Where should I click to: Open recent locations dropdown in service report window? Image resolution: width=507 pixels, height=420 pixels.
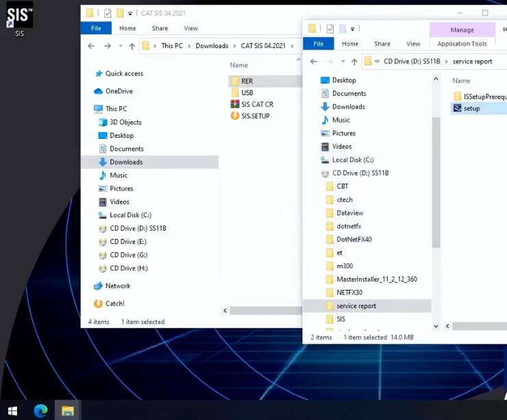[343, 62]
